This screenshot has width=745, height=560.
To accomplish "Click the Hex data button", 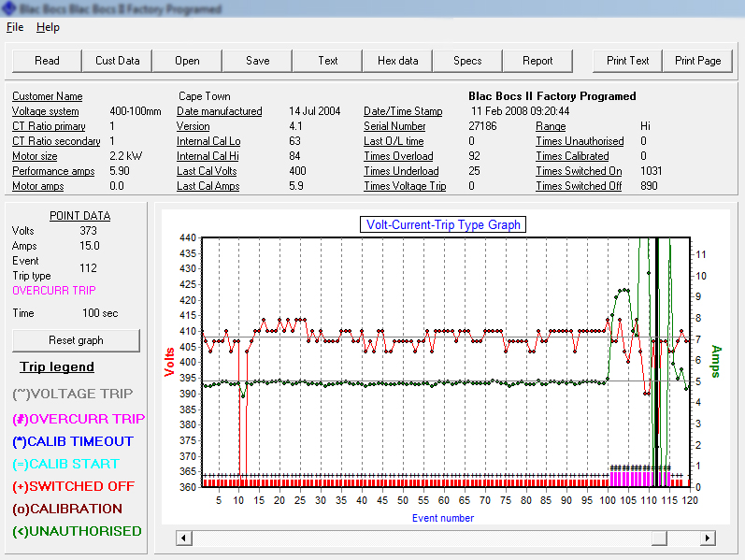I will point(397,61).
